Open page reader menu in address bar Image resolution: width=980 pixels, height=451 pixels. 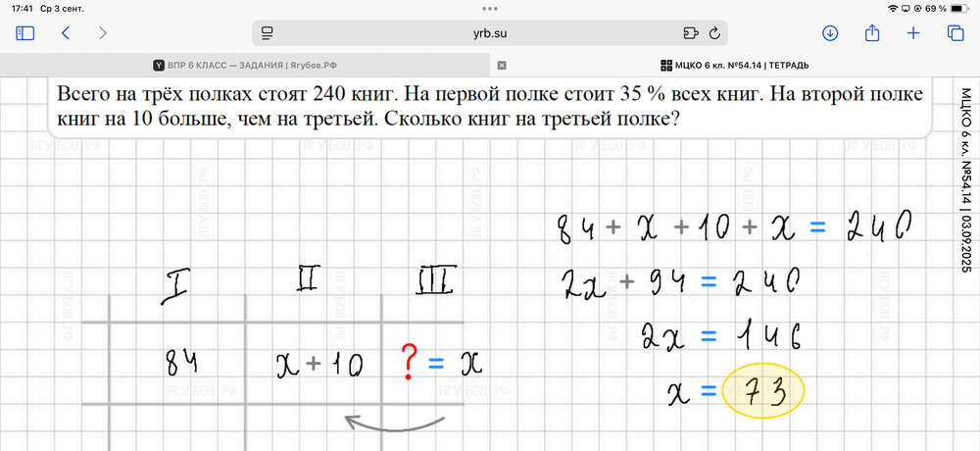point(267,32)
